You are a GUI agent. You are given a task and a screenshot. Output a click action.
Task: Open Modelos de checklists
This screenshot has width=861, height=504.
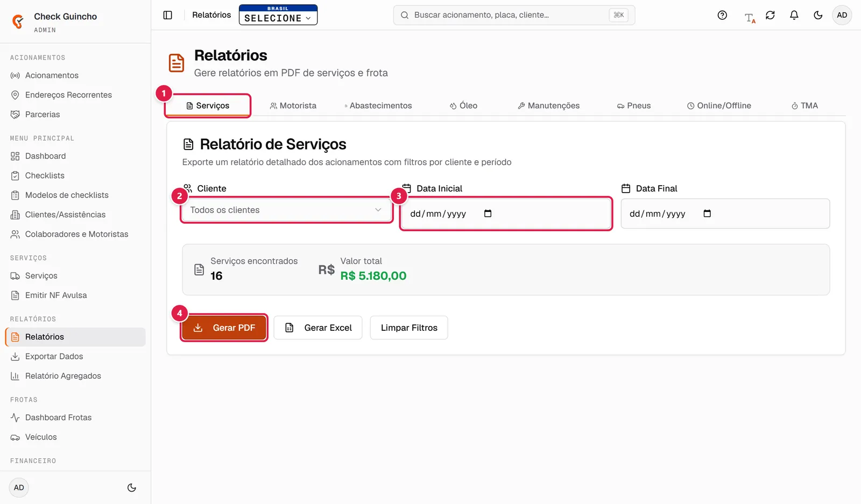pos(75,195)
